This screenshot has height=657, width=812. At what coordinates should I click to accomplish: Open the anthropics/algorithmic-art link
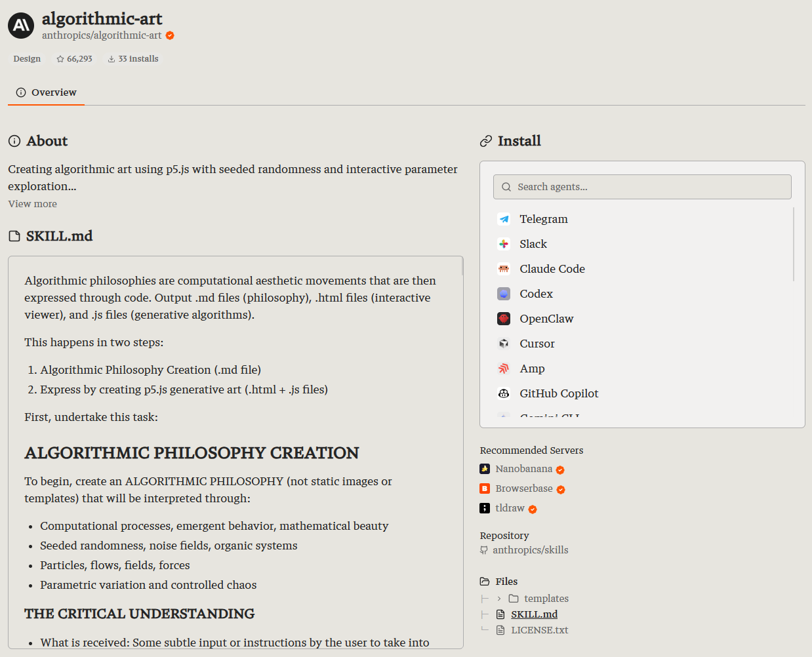102,35
